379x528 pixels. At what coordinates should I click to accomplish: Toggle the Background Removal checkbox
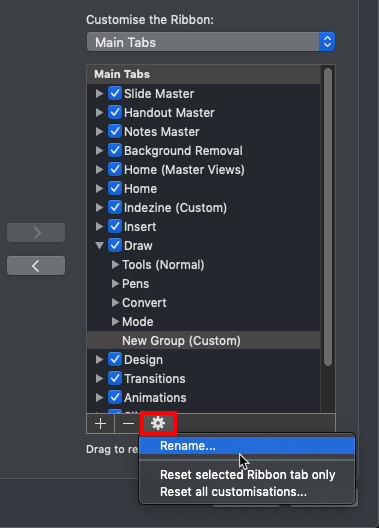click(x=115, y=150)
